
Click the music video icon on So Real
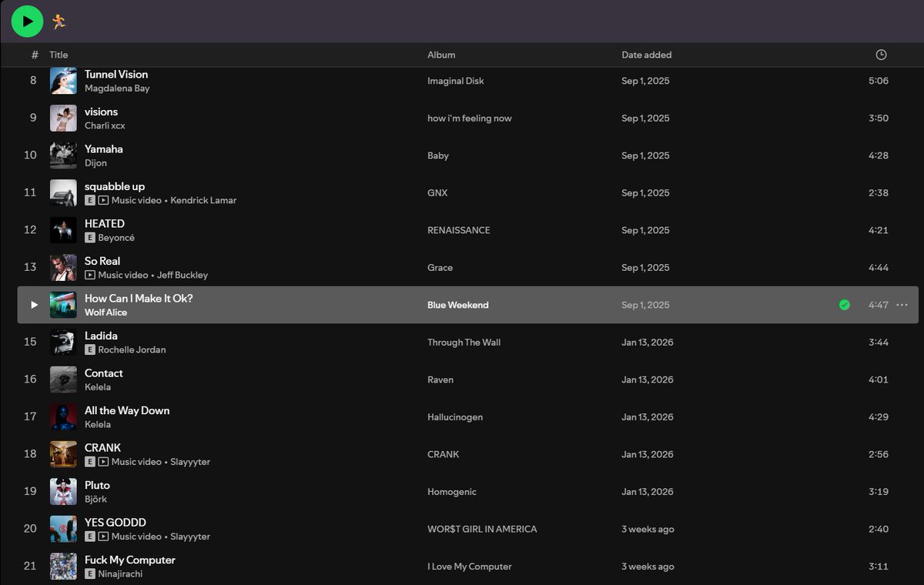[x=90, y=275]
